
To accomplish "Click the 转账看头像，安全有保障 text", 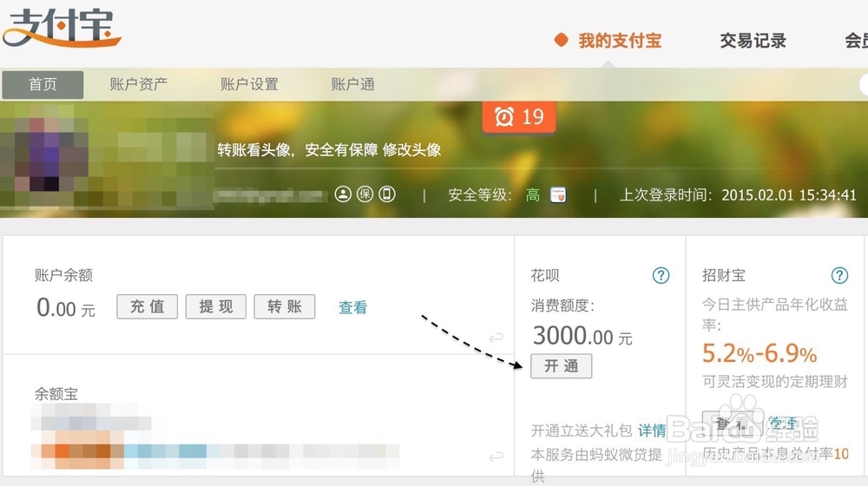I will pos(297,149).
